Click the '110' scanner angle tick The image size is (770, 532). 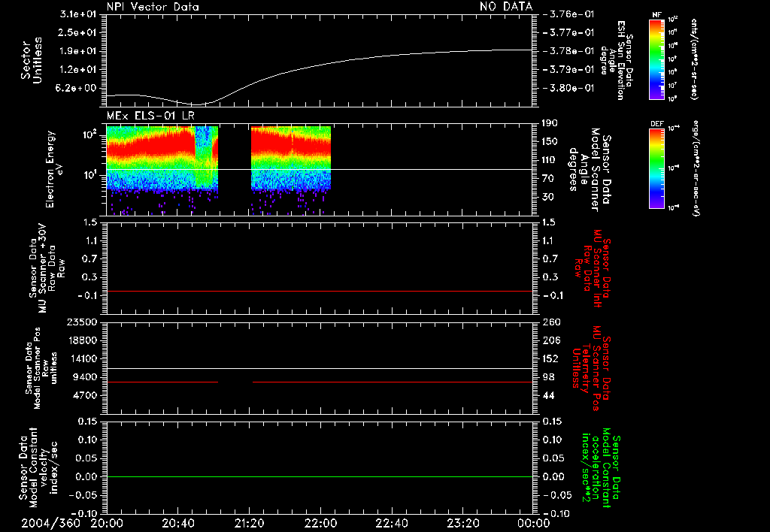[x=550, y=160]
